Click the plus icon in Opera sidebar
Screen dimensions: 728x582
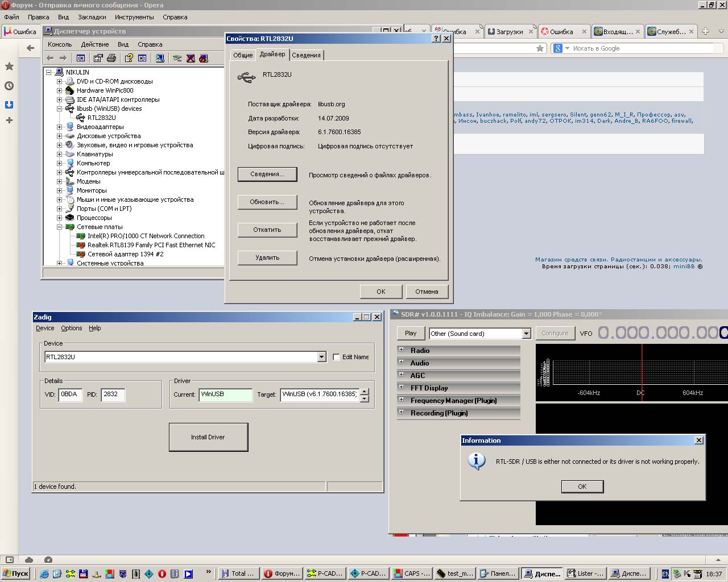point(9,120)
